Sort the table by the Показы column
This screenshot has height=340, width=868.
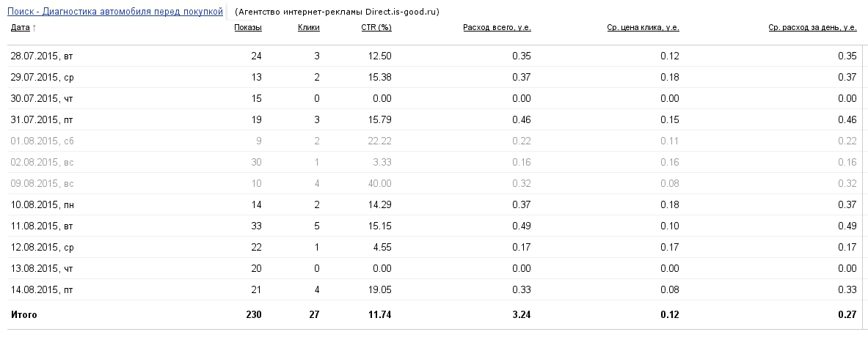[248, 27]
